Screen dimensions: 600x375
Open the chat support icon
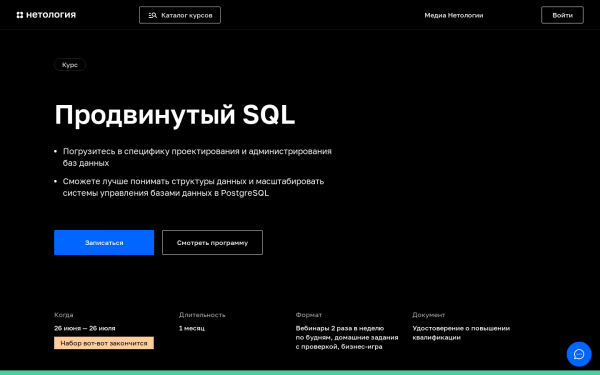tap(579, 354)
